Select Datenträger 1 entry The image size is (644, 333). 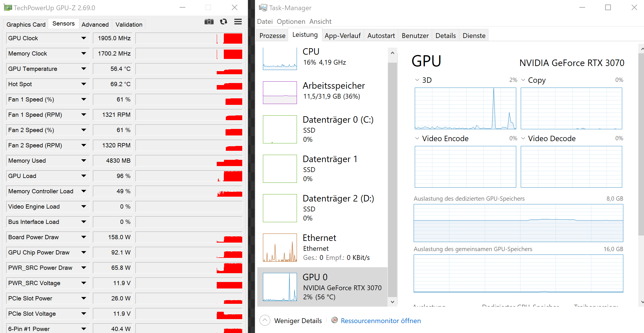(322, 169)
